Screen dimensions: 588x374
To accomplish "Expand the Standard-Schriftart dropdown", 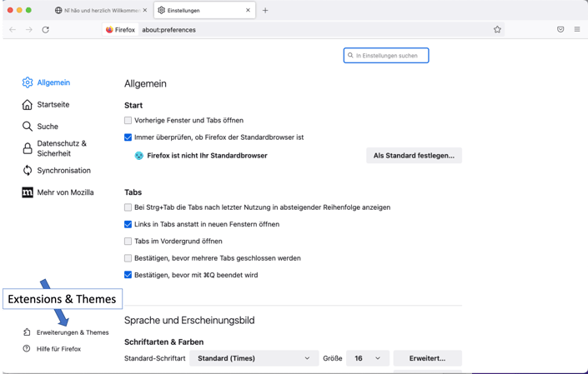I will tap(254, 358).
